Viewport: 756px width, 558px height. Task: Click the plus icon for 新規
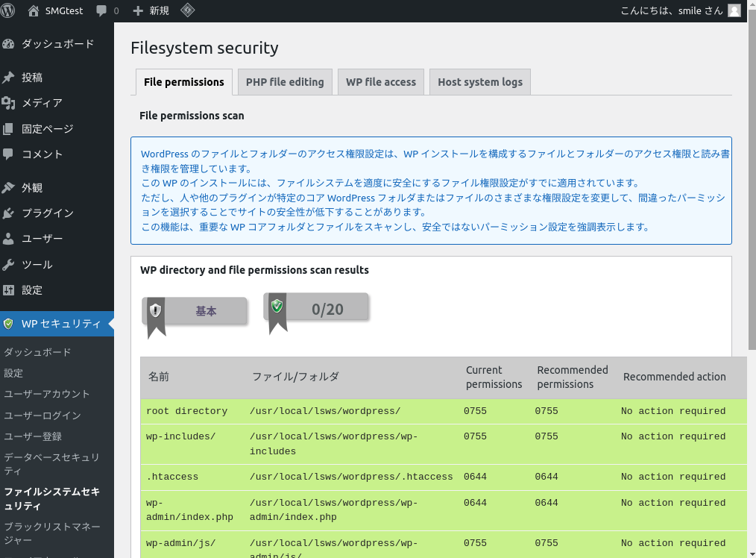tap(138, 10)
